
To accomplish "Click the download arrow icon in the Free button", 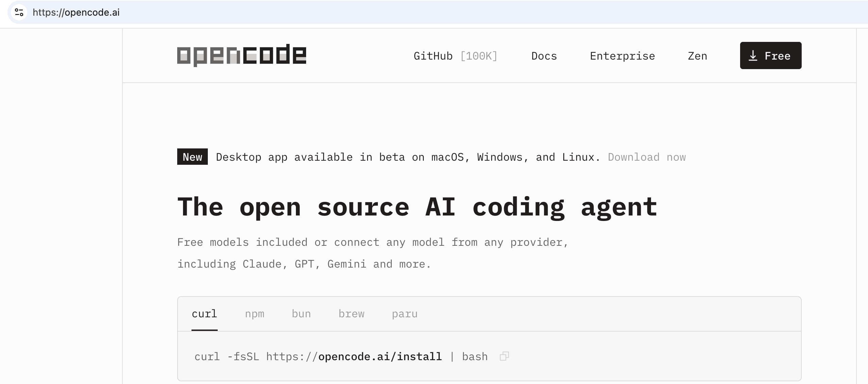I will pyautogui.click(x=753, y=55).
